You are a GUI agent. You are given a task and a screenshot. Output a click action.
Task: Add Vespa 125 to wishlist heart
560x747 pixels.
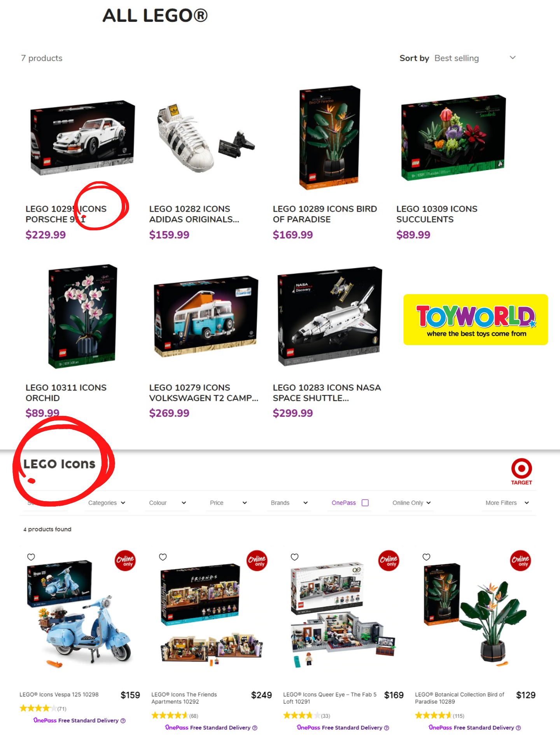tap(31, 557)
